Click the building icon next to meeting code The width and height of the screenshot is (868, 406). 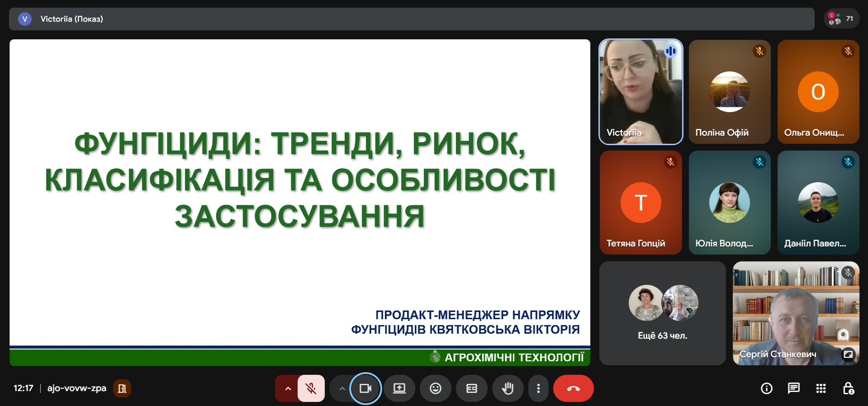pyautogui.click(x=122, y=388)
